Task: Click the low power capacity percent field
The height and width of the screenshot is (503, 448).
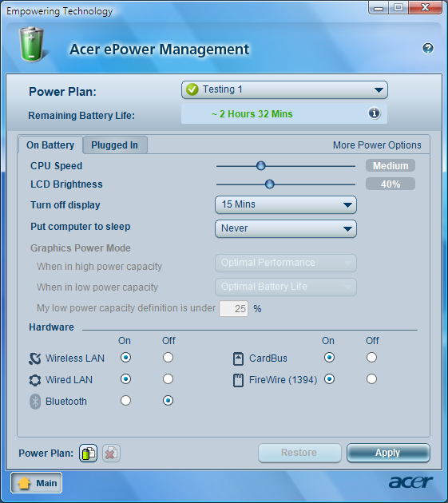Action: (x=234, y=309)
